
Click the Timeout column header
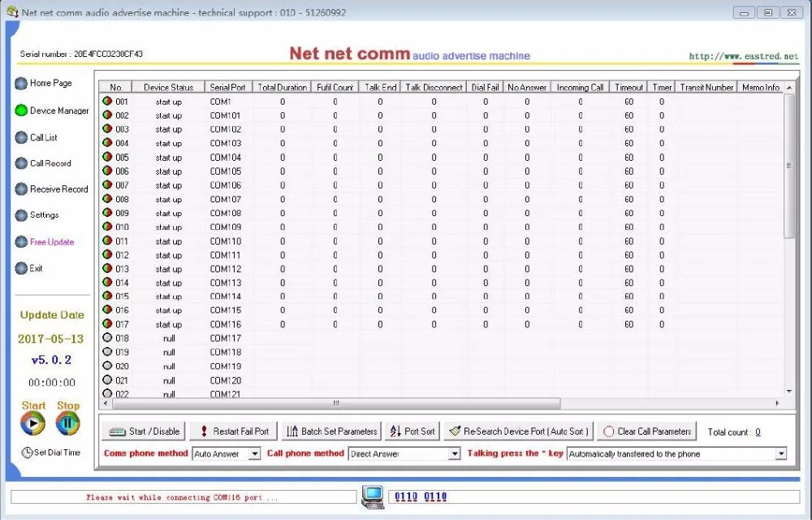[628, 87]
